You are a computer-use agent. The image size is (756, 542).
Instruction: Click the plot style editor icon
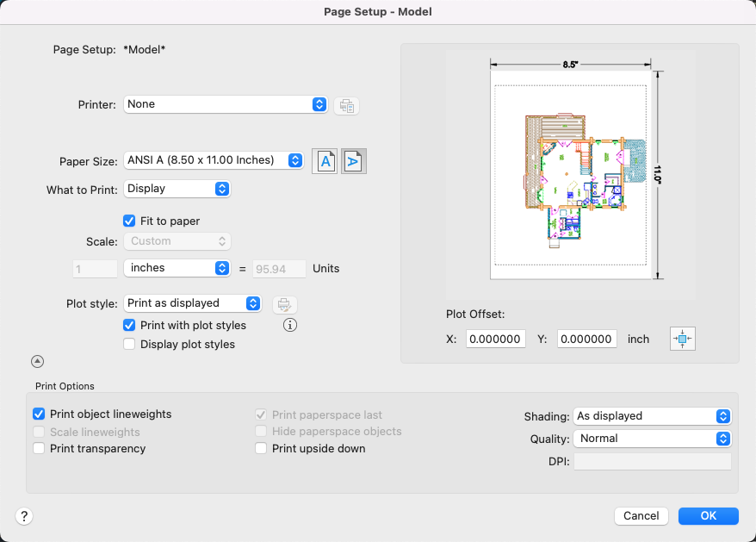(285, 304)
